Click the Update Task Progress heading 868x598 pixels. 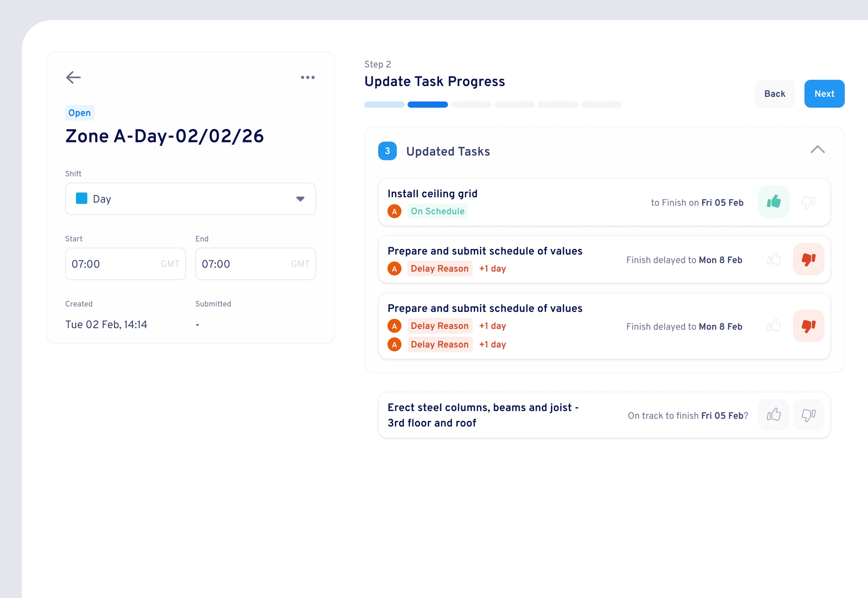click(434, 81)
